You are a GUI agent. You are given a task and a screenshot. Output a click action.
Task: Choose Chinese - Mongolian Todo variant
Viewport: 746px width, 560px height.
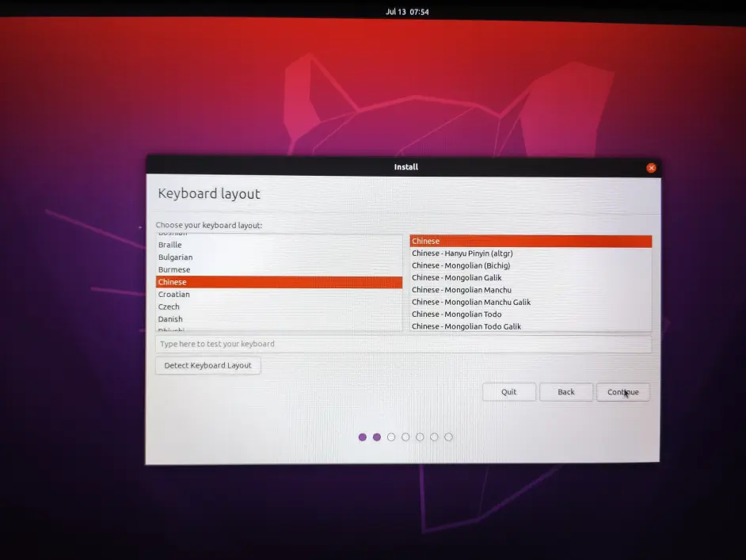click(531, 314)
